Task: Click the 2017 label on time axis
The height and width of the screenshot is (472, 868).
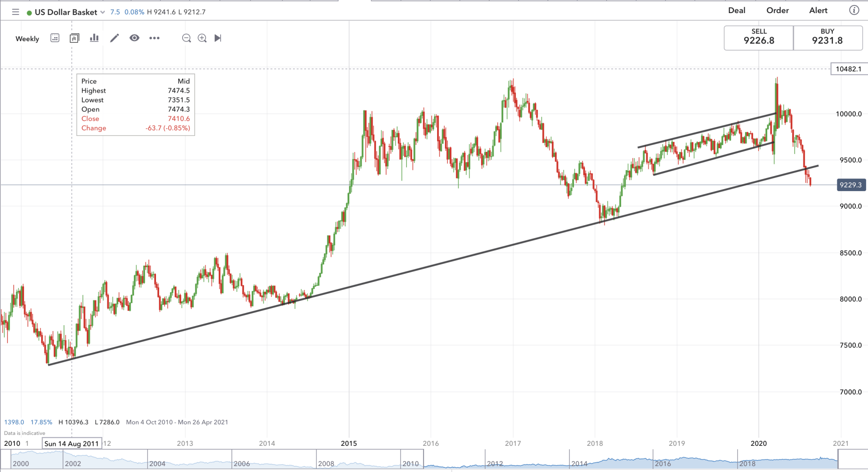Action: [x=513, y=444]
